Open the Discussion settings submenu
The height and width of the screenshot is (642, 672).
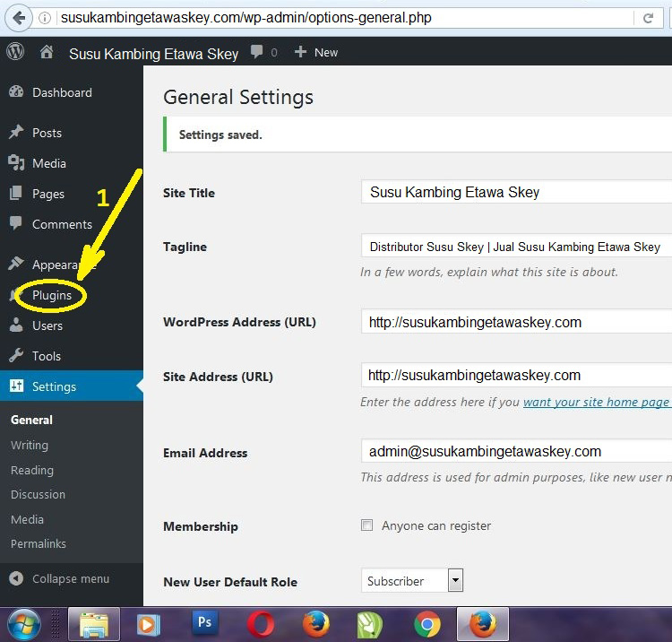39,494
